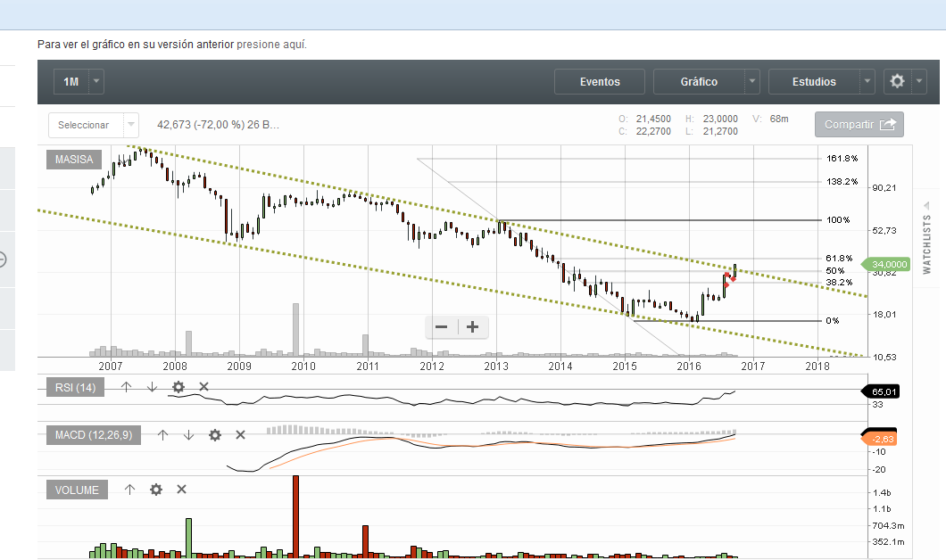Move the RSI panel down
946x560 pixels.
point(152,386)
